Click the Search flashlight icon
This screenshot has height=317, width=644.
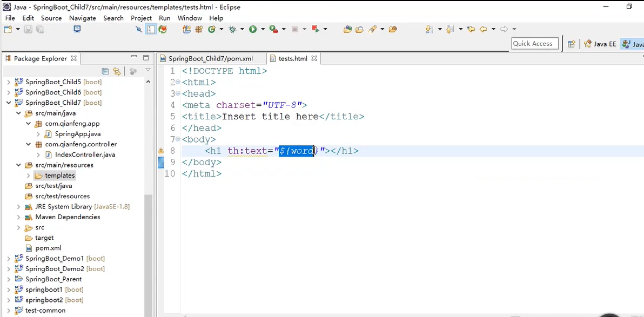(x=373, y=29)
